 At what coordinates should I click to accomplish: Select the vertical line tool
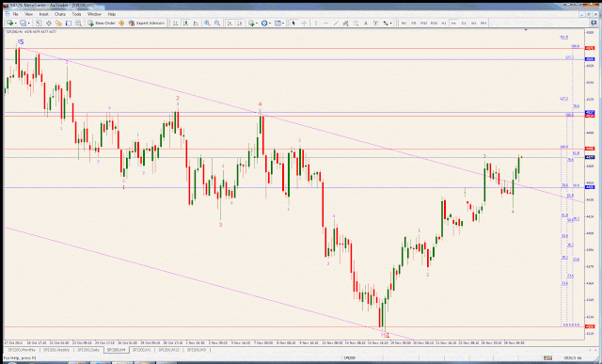[316, 23]
